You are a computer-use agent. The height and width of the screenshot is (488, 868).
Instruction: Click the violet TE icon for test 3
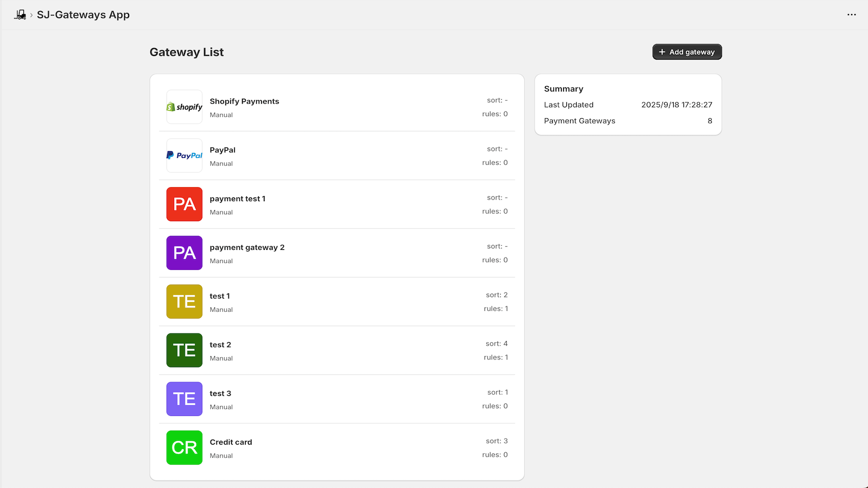(x=184, y=399)
